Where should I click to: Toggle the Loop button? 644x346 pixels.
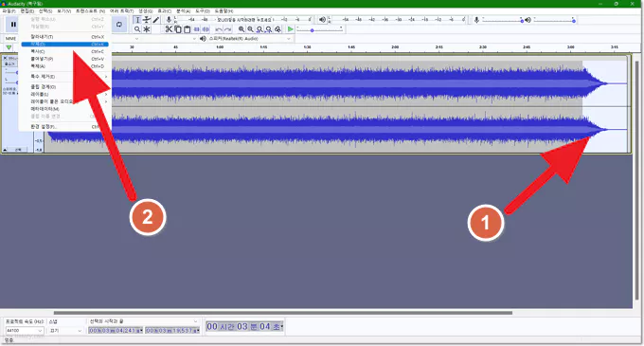[x=118, y=25]
